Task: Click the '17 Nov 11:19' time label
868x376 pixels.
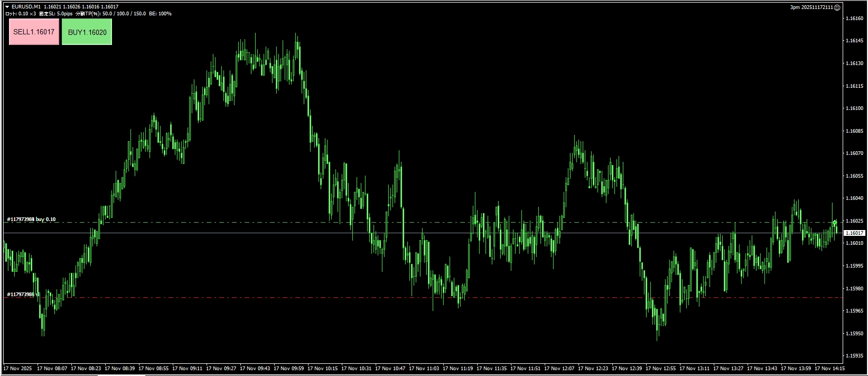Action: click(458, 368)
